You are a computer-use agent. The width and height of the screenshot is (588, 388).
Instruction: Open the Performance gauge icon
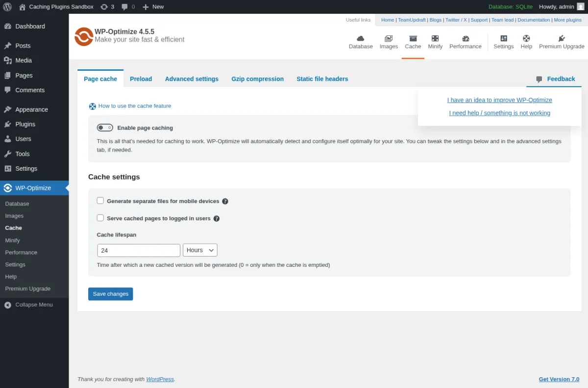point(465,38)
